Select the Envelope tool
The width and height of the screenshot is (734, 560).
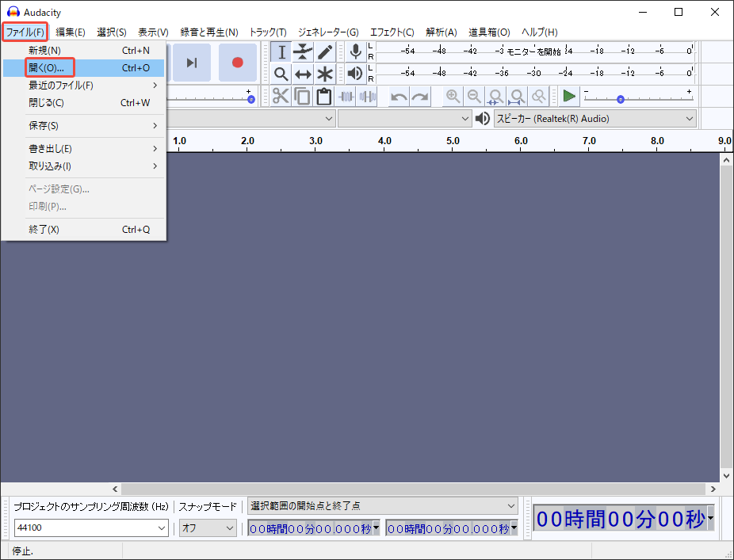303,52
